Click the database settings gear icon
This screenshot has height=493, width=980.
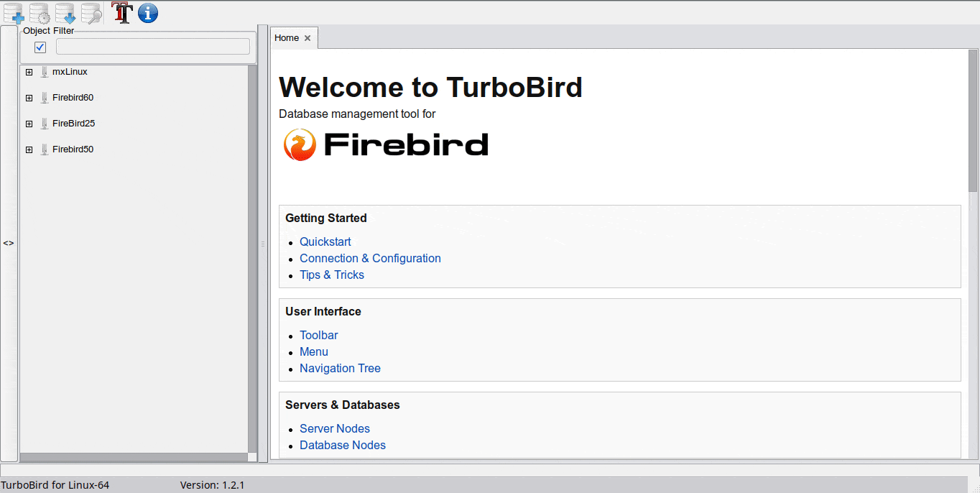coord(40,13)
